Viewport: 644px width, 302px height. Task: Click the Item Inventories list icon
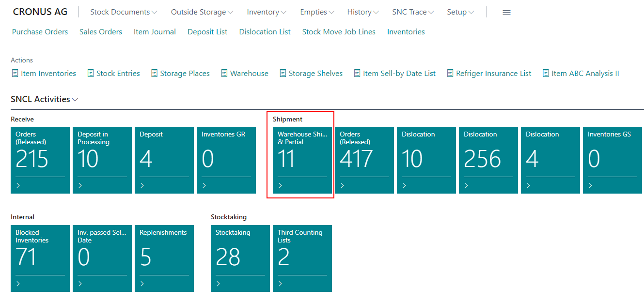[15, 74]
